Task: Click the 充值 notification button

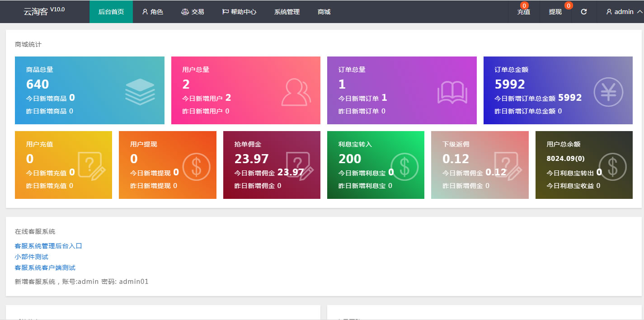Action: pyautogui.click(x=523, y=12)
